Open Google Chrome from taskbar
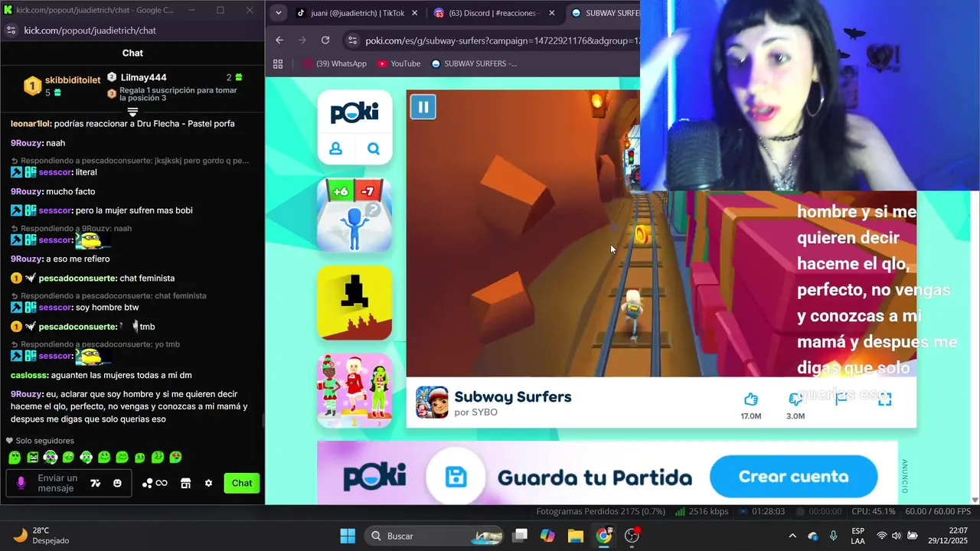The height and width of the screenshot is (551, 980). (x=604, y=536)
